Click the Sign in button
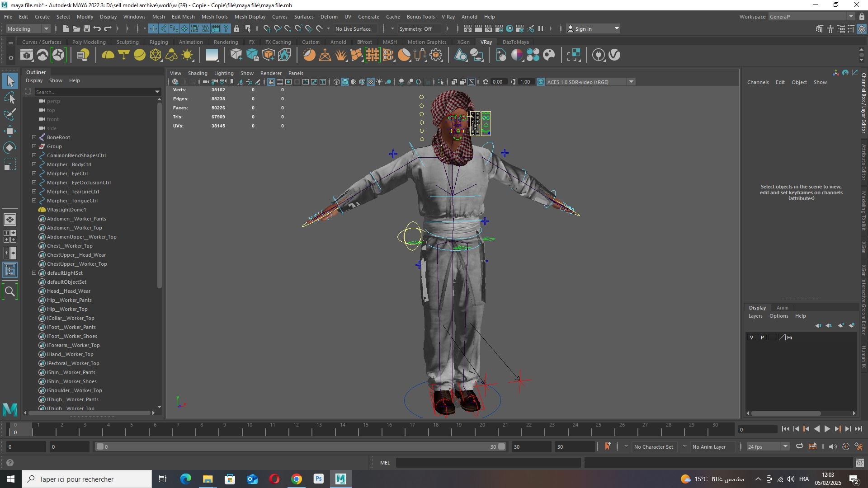The width and height of the screenshot is (868, 488). click(593, 28)
